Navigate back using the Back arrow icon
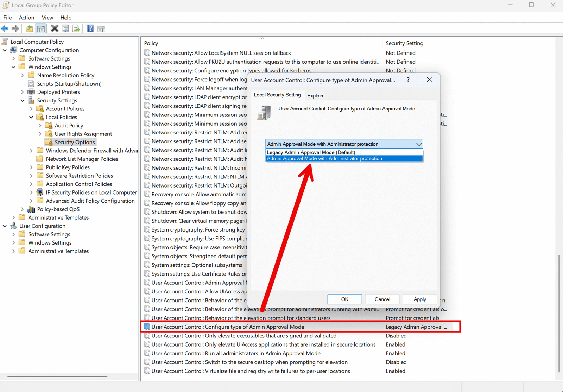This screenshot has width=563, height=392. tap(5, 29)
